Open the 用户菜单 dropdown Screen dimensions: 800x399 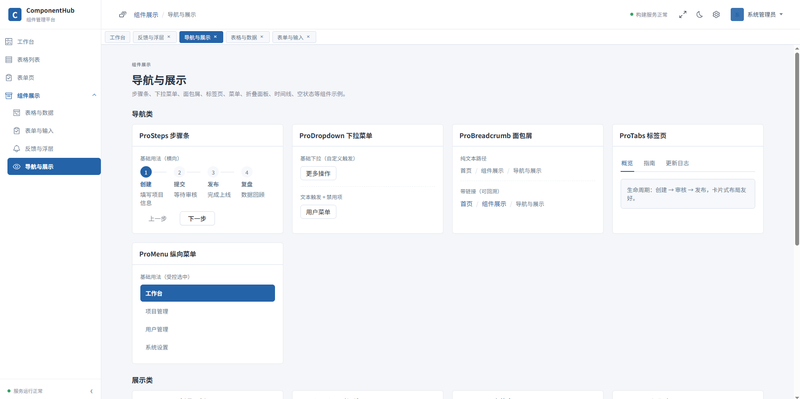[x=318, y=212]
